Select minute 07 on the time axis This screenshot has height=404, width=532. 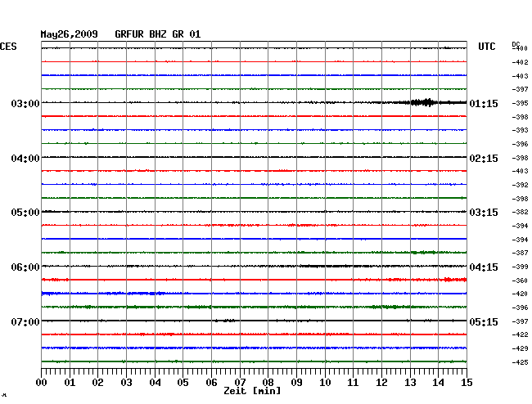240,383
